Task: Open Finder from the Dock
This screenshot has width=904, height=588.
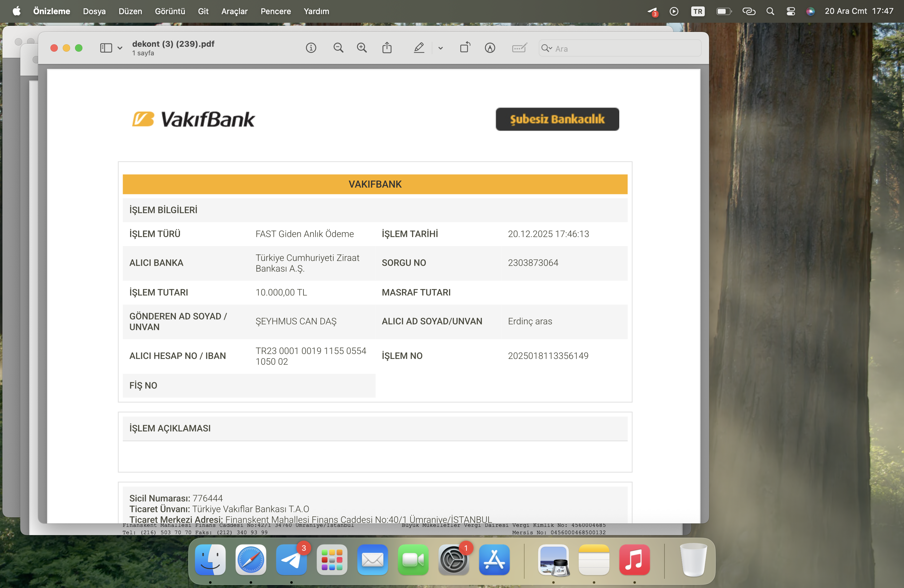Action: coord(210,559)
